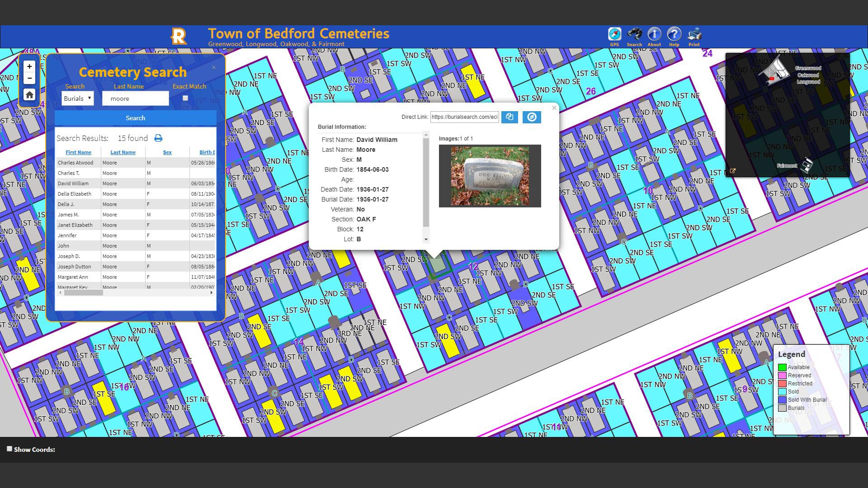868x488 pixels.
Task: Click the Sold With Burial legend swatch
Action: coord(782,400)
